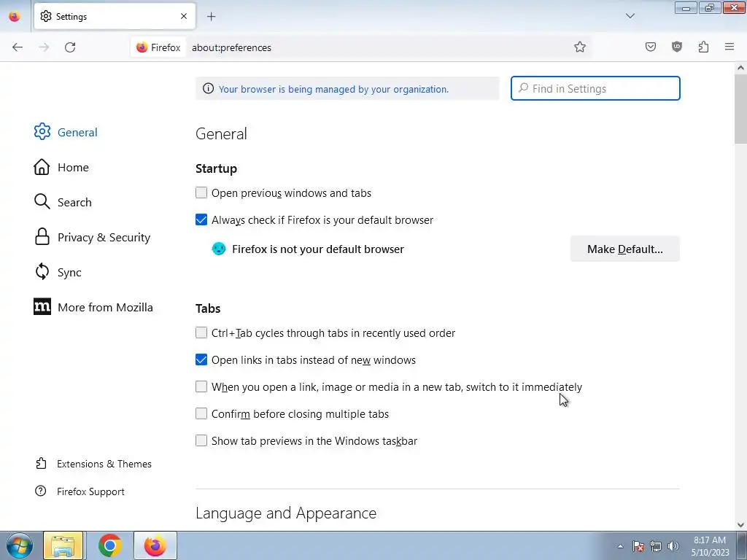Screen dimensions: 747x560
Task: Click the vertical scrollbar thumb
Action: tap(740, 109)
